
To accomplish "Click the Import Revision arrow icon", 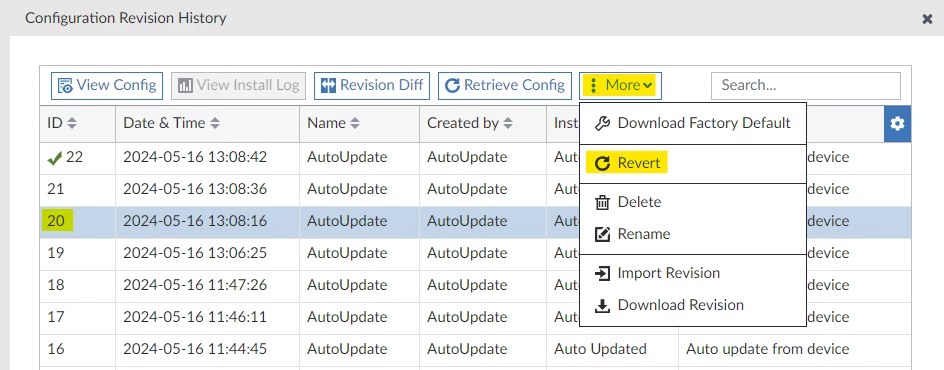I will (602, 273).
